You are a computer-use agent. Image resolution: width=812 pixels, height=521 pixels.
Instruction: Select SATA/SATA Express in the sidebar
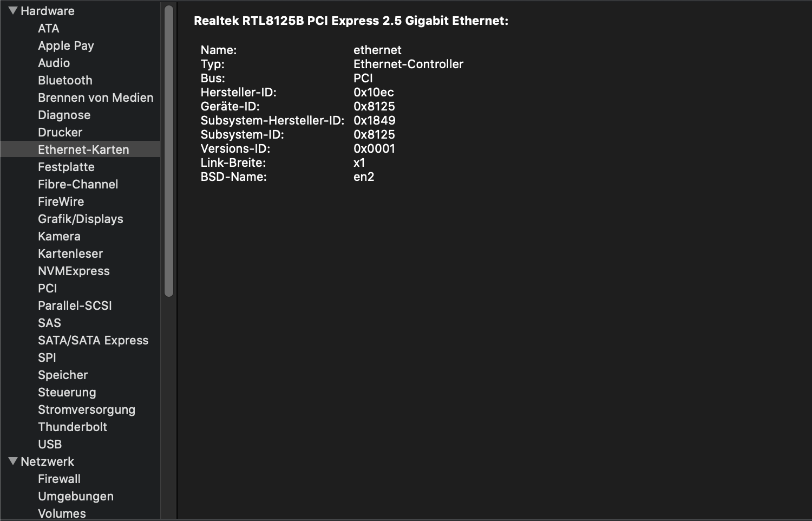[93, 340]
